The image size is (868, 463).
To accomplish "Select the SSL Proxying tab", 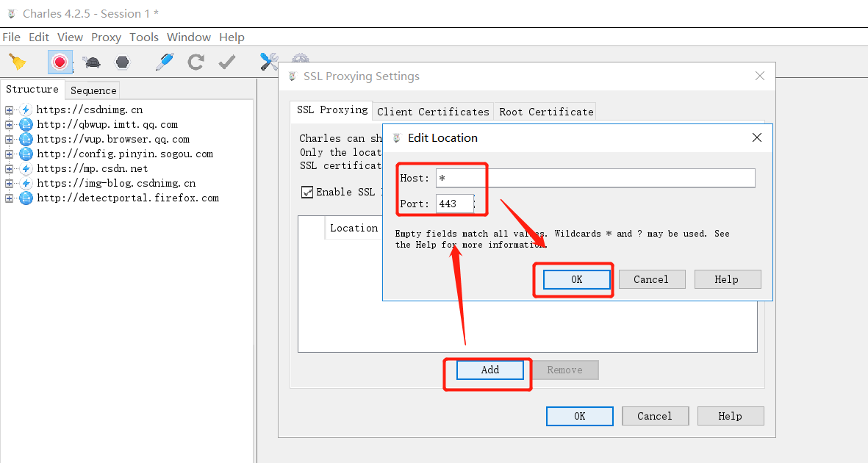I will pos(331,110).
